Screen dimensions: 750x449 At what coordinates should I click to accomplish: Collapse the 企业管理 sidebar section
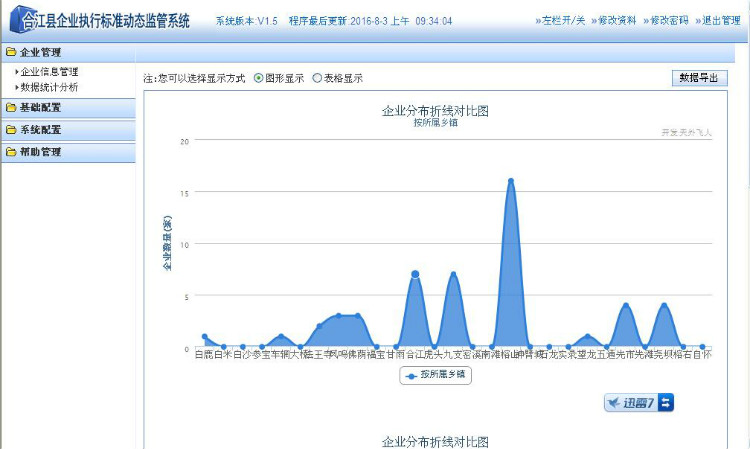tap(68, 52)
